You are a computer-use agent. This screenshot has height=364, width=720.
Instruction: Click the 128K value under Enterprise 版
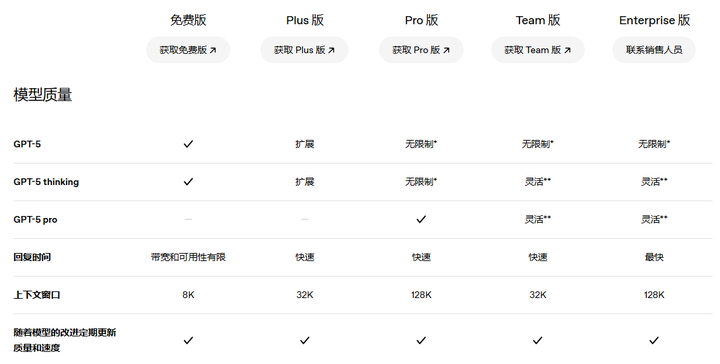[654, 295]
